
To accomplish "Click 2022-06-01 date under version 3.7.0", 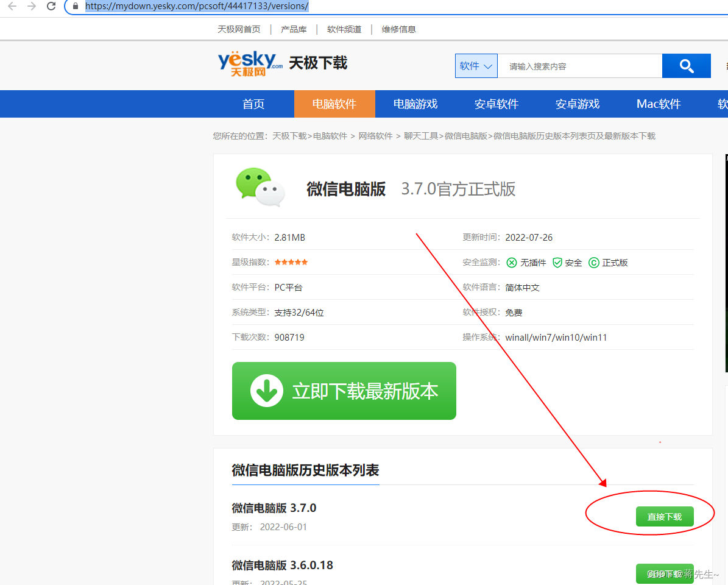I will [x=283, y=527].
